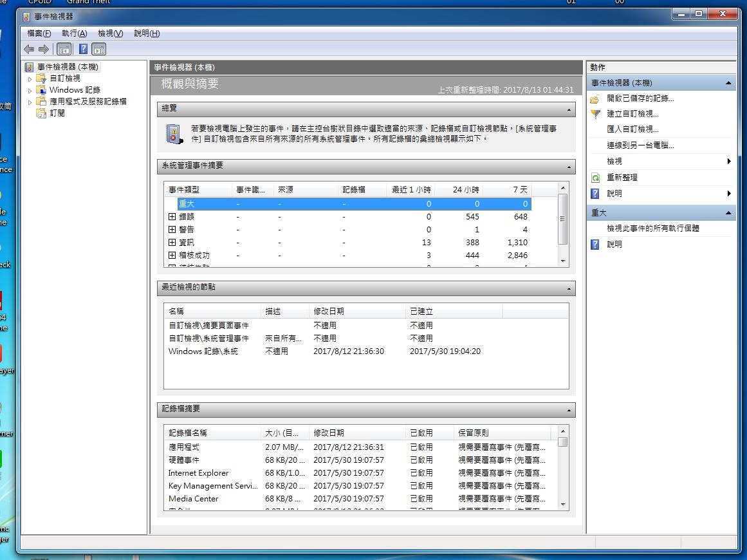Click the 開啟已儲存的記錄 folder icon
Screen dimensions: 747x560
click(595, 98)
